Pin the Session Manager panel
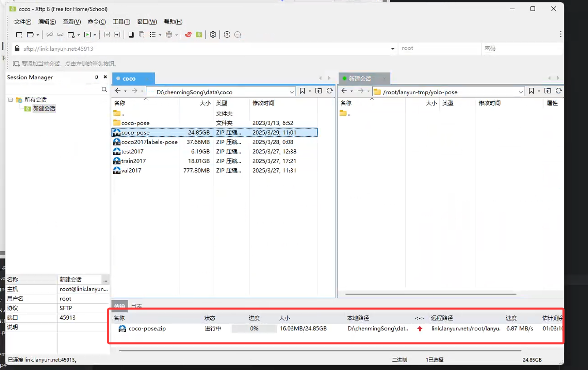Viewport: 588px width, 370px height. pos(97,77)
